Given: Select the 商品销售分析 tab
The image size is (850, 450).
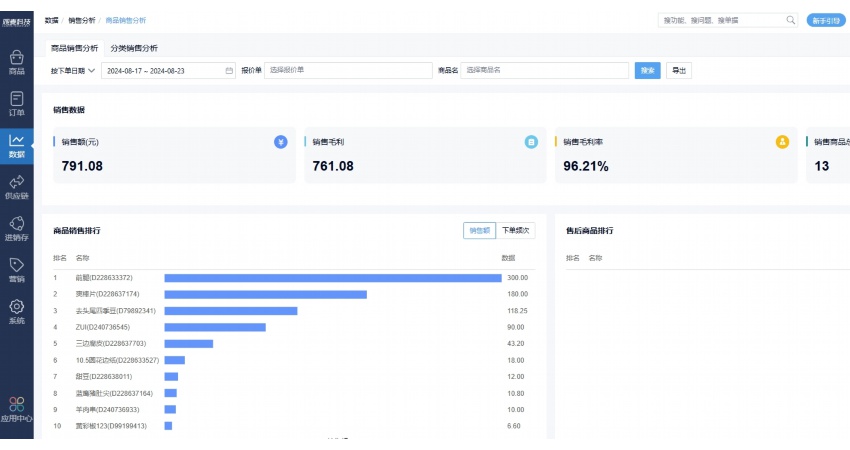Looking at the screenshot, I should click(x=75, y=48).
